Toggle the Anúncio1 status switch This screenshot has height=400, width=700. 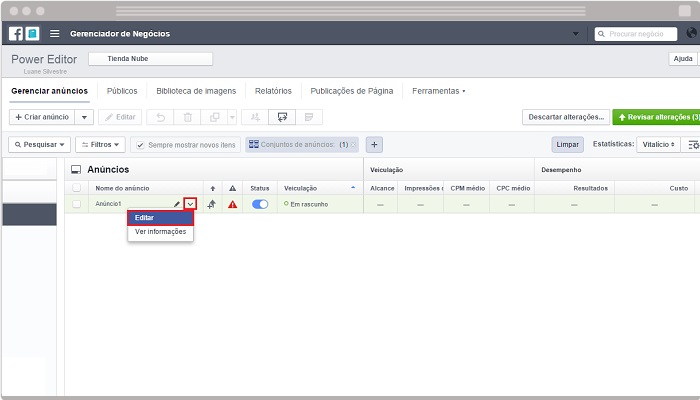click(260, 204)
